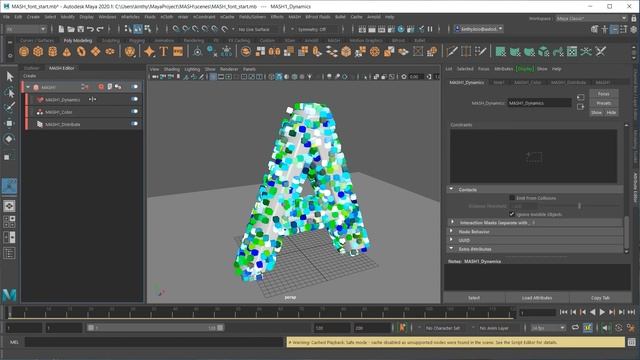
Task: Choose the Rotate tool in the toolbox
Action: (9, 139)
